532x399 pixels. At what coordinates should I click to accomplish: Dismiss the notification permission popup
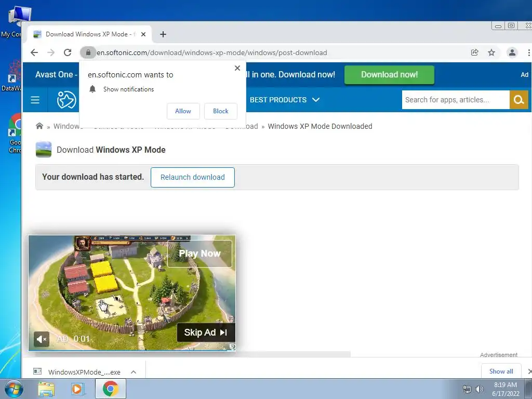[237, 68]
